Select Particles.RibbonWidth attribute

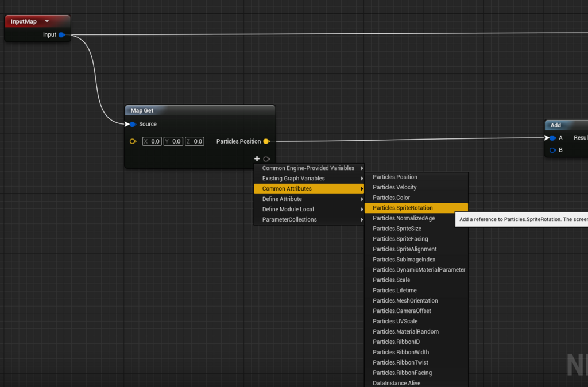(416, 352)
